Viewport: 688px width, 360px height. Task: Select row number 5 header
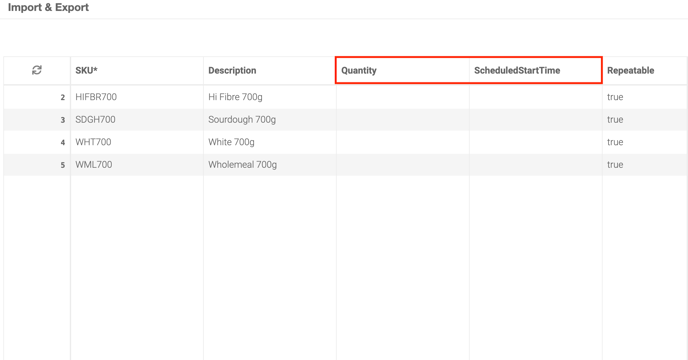(37, 165)
